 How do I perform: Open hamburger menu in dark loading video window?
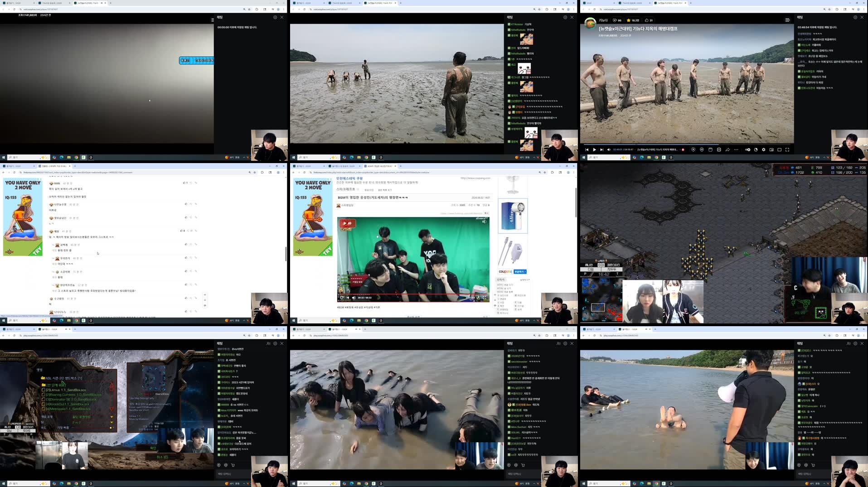[212, 20]
